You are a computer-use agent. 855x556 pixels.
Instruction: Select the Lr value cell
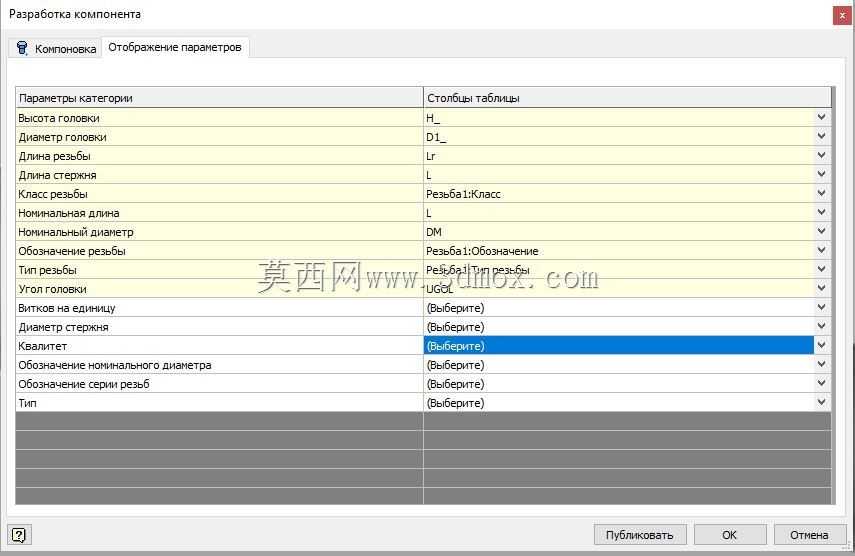(x=619, y=156)
